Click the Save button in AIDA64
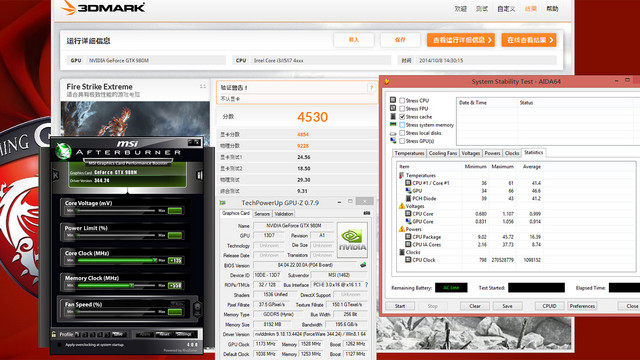Viewport: 640px width, 360px height. tap(507, 306)
